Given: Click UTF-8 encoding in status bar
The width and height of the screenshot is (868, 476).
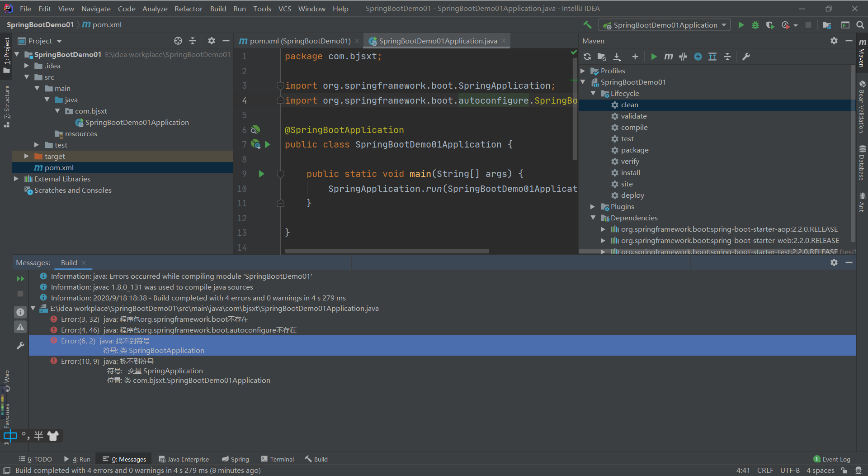Looking at the screenshot, I should (x=790, y=470).
